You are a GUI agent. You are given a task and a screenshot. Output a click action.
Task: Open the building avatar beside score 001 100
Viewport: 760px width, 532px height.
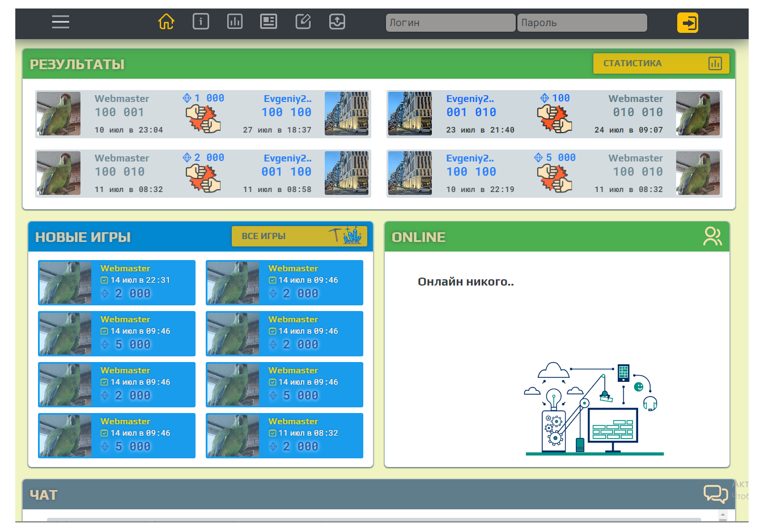point(347,173)
